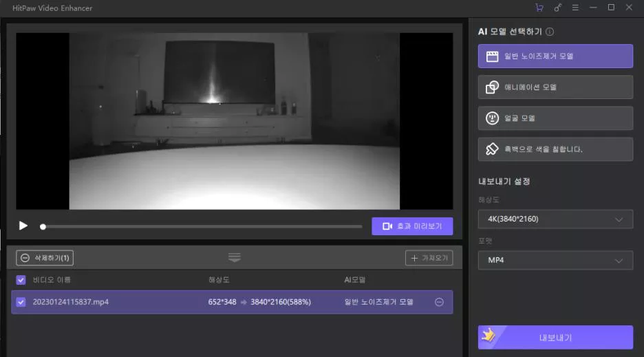
Task: Click the license key icon in title bar
Action: tap(557, 8)
